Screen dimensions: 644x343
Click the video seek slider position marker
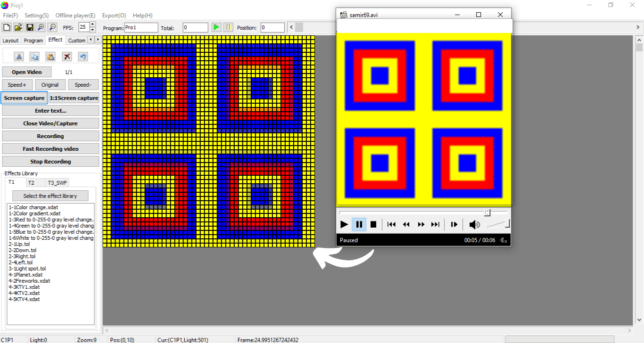click(487, 212)
